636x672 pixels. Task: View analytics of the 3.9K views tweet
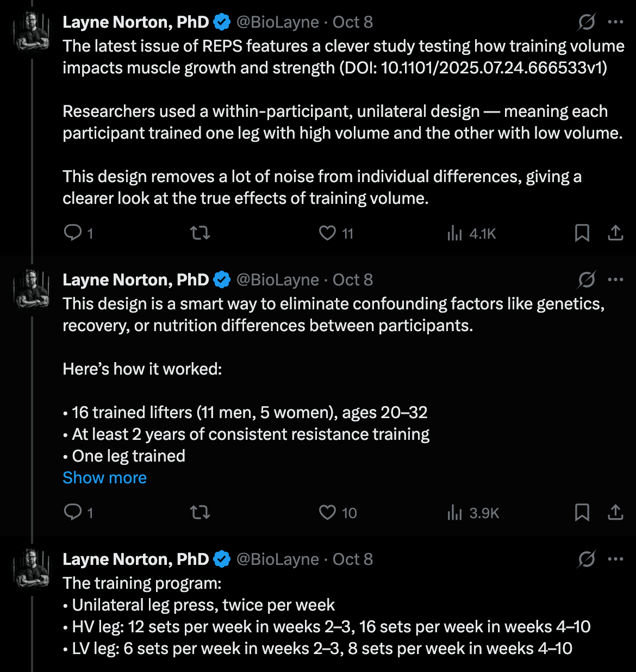[454, 513]
